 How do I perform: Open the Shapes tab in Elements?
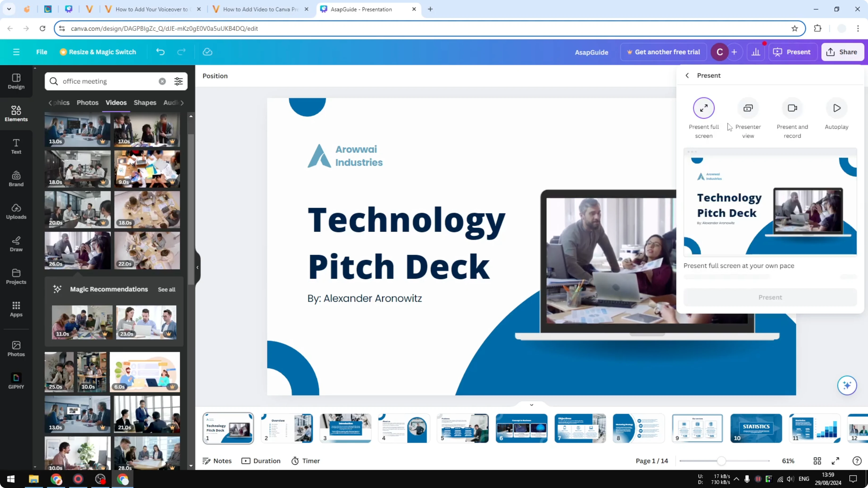[145, 102]
